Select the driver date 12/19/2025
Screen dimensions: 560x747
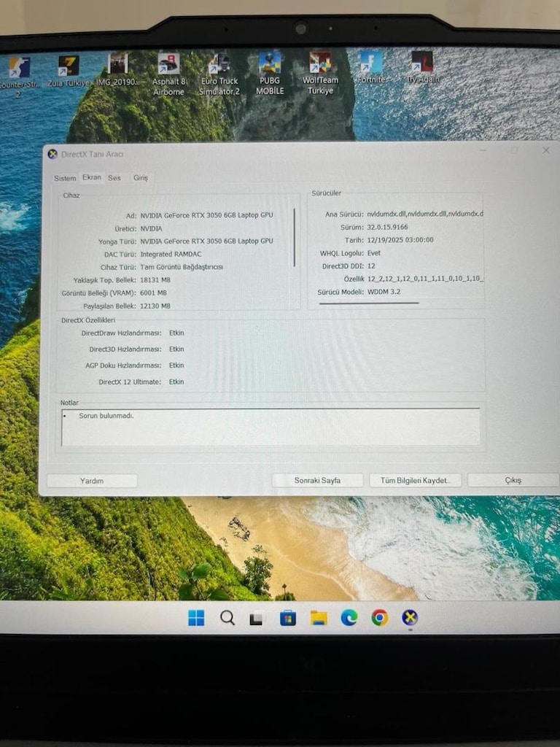point(400,240)
